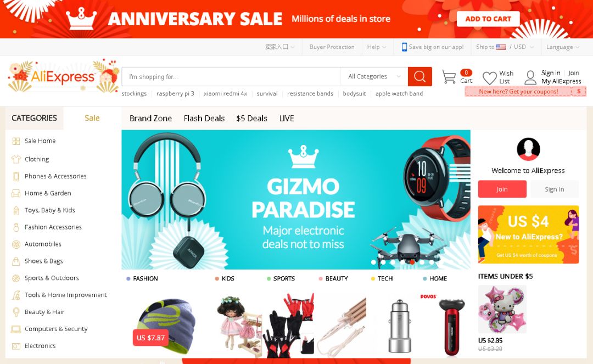Image resolution: width=593 pixels, height=364 pixels.
Task: Open the shopping cart icon
Action: (449, 77)
